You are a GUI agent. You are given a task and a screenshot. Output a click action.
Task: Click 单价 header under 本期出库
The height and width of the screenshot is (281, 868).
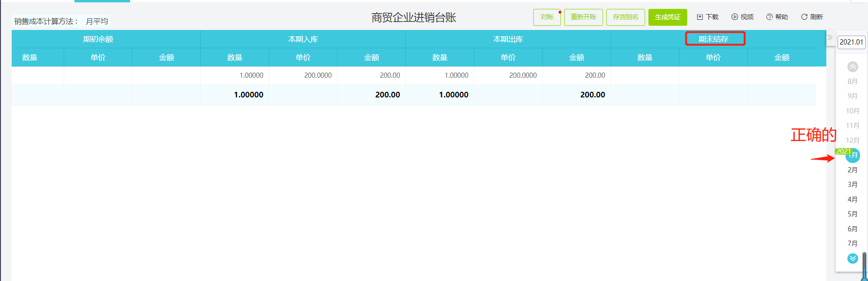[508, 57]
